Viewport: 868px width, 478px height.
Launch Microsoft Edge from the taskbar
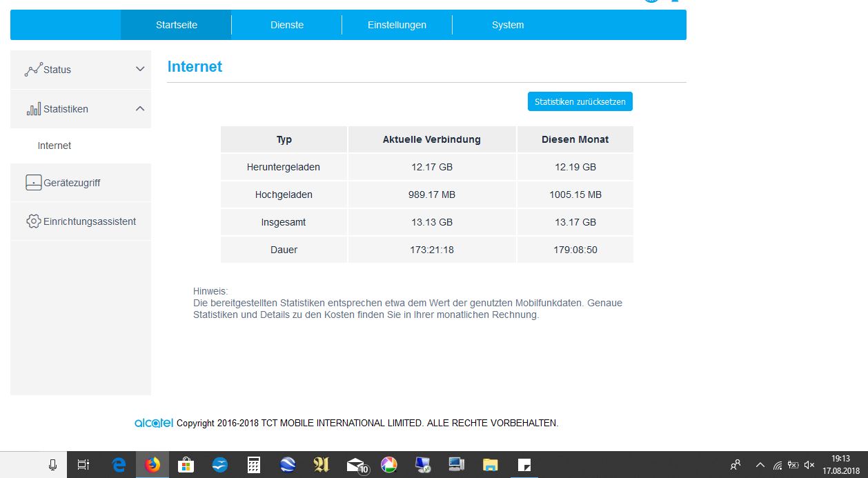click(119, 465)
